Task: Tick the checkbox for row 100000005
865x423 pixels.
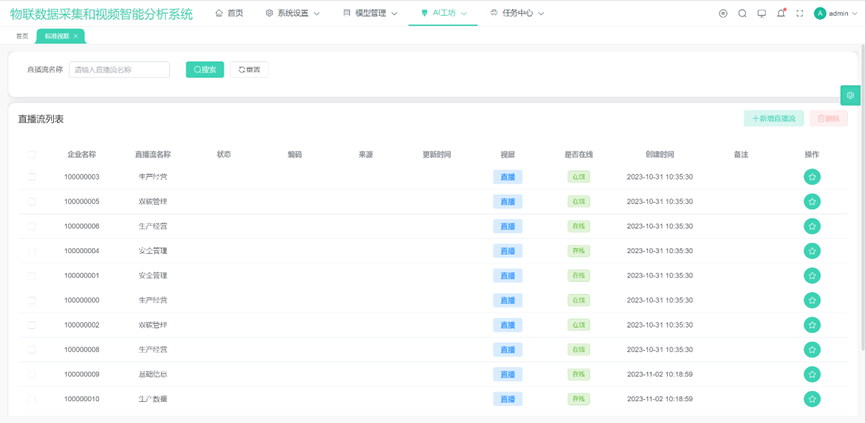Action: 31,202
